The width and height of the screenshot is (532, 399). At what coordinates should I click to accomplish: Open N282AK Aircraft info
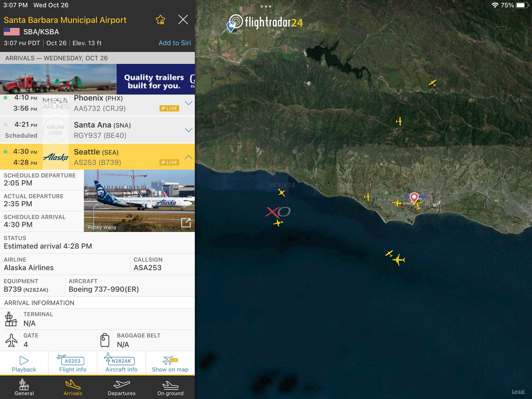click(x=121, y=363)
